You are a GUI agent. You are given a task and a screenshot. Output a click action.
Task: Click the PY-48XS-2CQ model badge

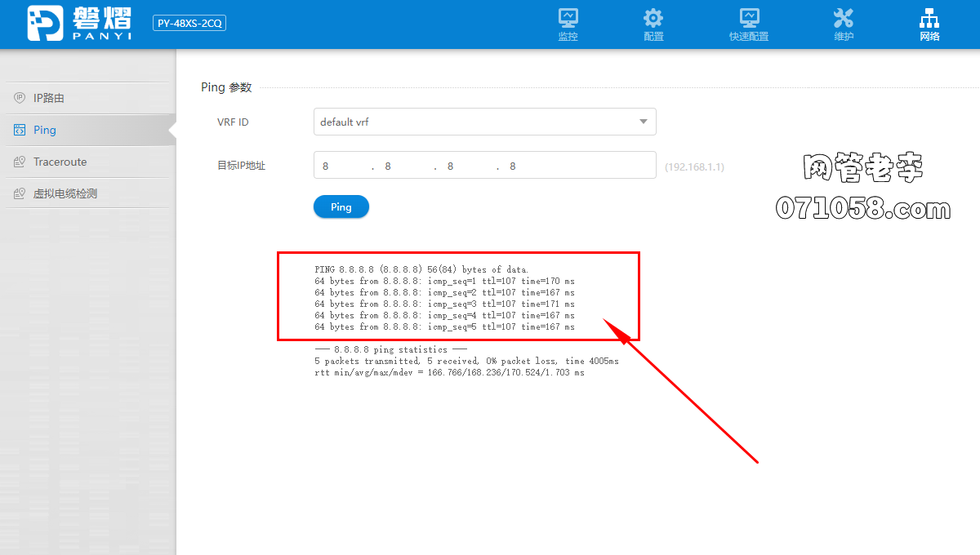point(189,24)
